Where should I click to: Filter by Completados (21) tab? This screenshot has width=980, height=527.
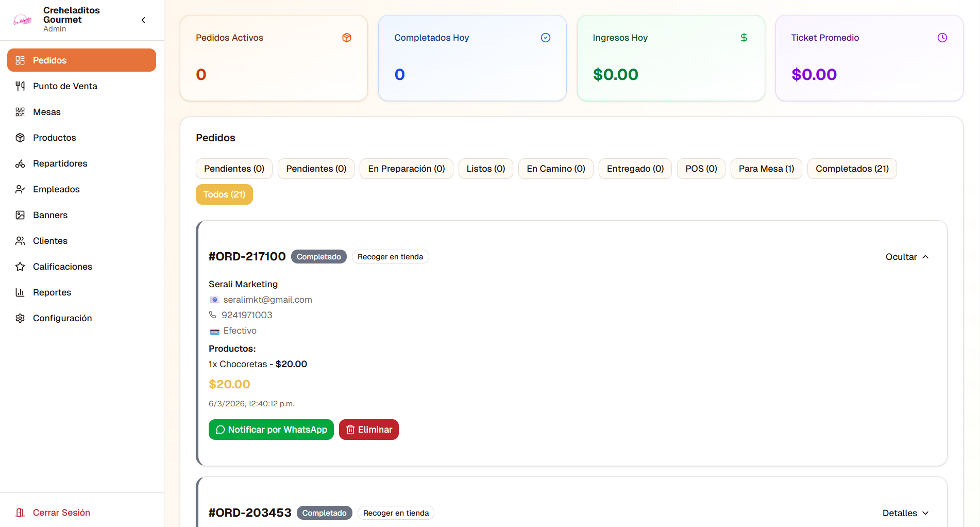[x=852, y=169]
